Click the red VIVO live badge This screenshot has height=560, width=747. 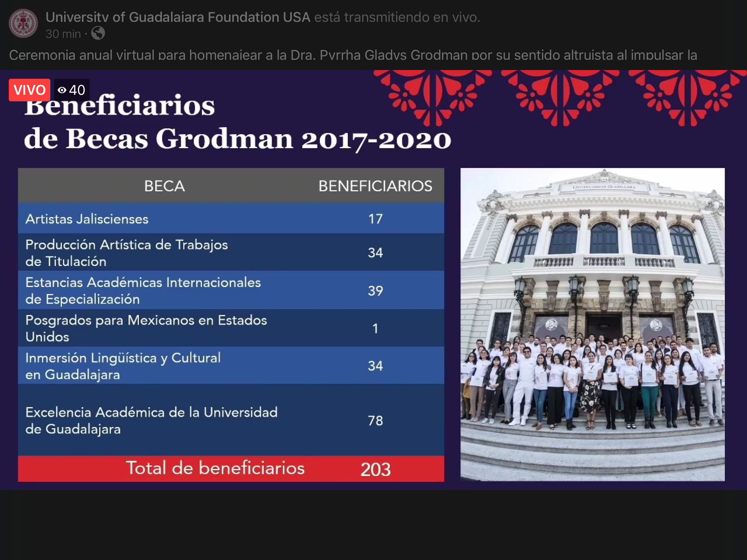tap(30, 90)
